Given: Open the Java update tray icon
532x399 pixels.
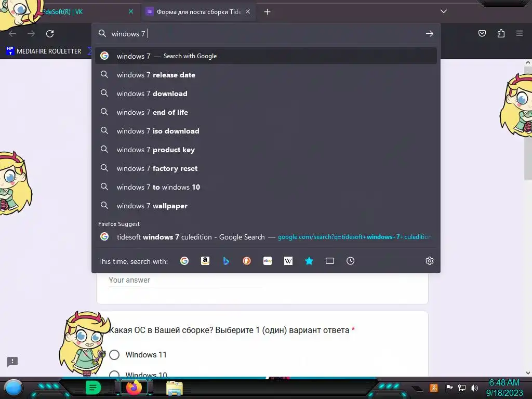Looking at the screenshot, I should pyautogui.click(x=434, y=388).
